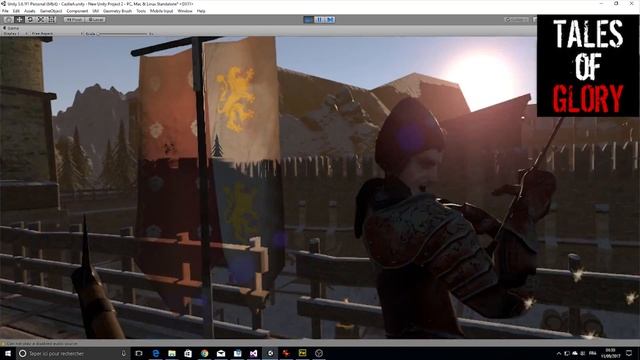Open the Window menu
The height and width of the screenshot is (360, 640).
point(185,11)
